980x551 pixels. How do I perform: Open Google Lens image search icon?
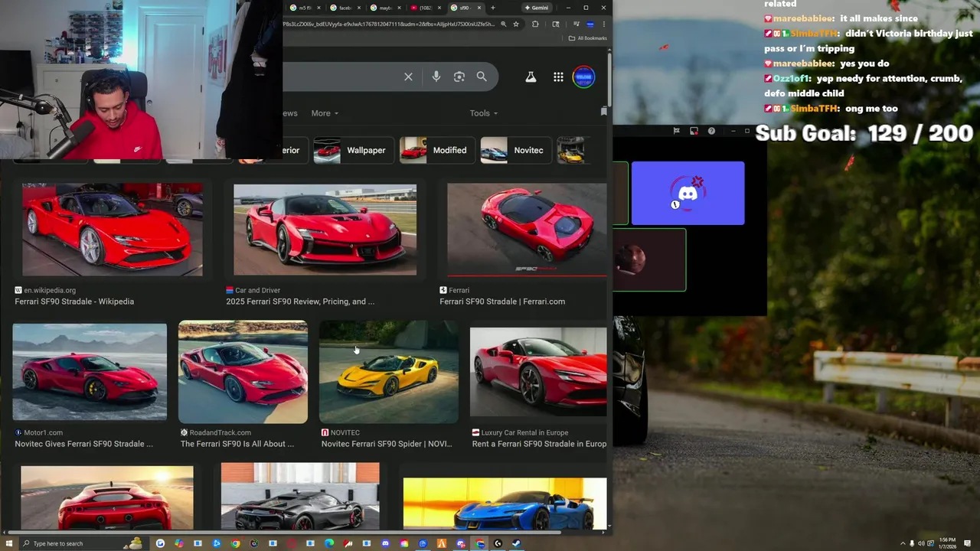459,77
